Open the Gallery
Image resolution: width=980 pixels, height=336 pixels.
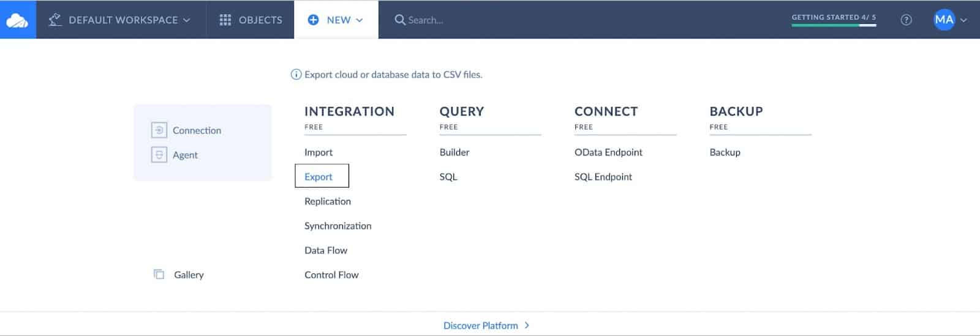click(x=189, y=275)
